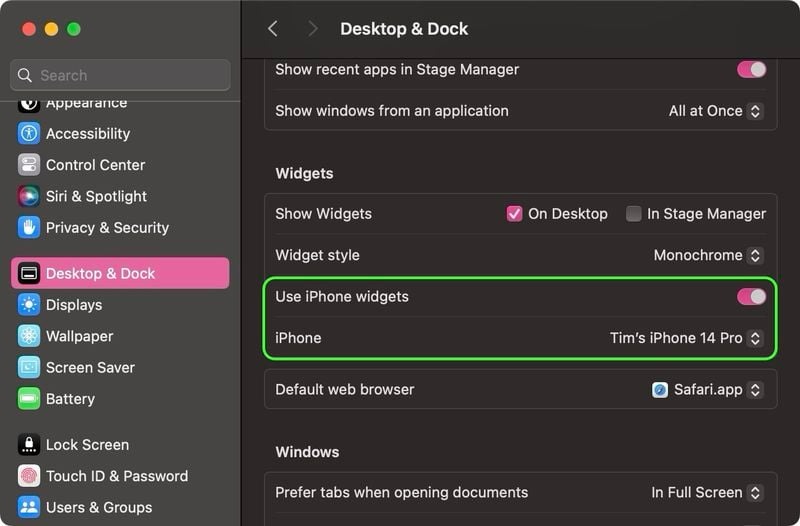The width and height of the screenshot is (800, 526).
Task: Click the Displays sun icon
Action: (x=29, y=305)
